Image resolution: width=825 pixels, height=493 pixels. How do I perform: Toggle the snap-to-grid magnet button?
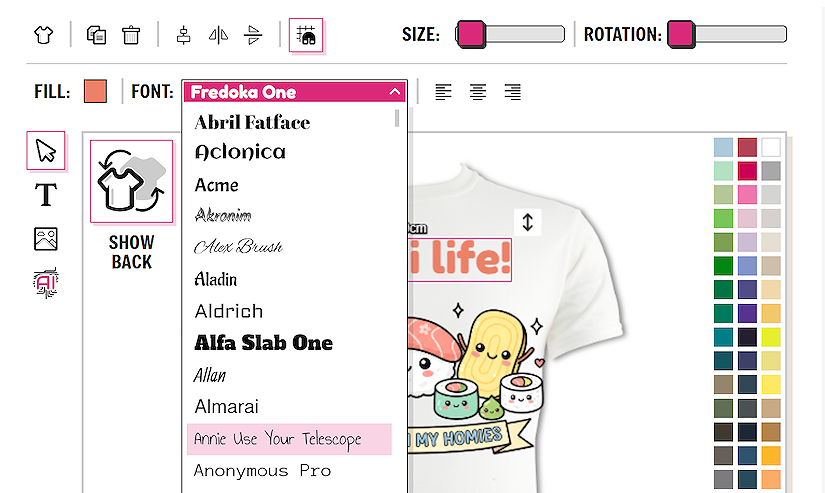coord(306,35)
